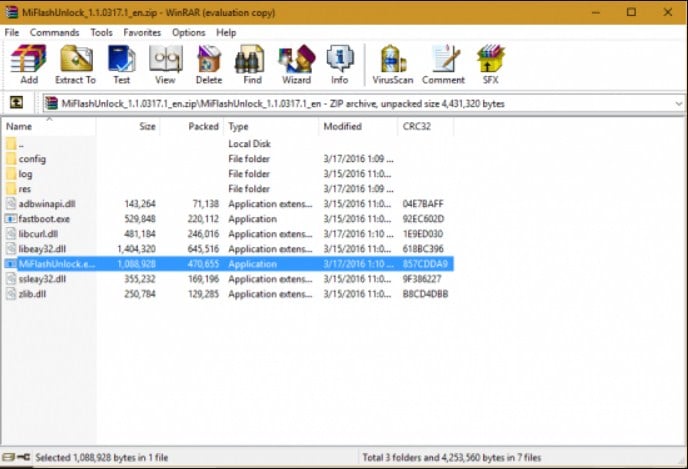Sort by Name column header
The image size is (688, 469).
pyautogui.click(x=48, y=126)
